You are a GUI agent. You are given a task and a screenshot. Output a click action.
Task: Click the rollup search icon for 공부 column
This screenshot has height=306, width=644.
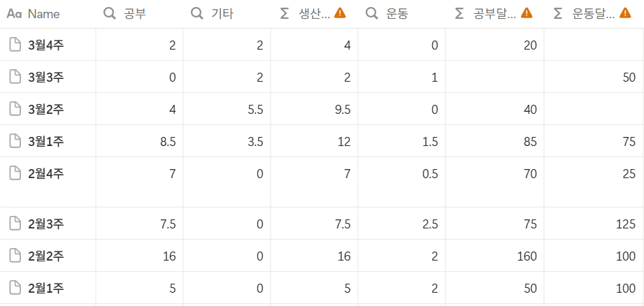(109, 14)
